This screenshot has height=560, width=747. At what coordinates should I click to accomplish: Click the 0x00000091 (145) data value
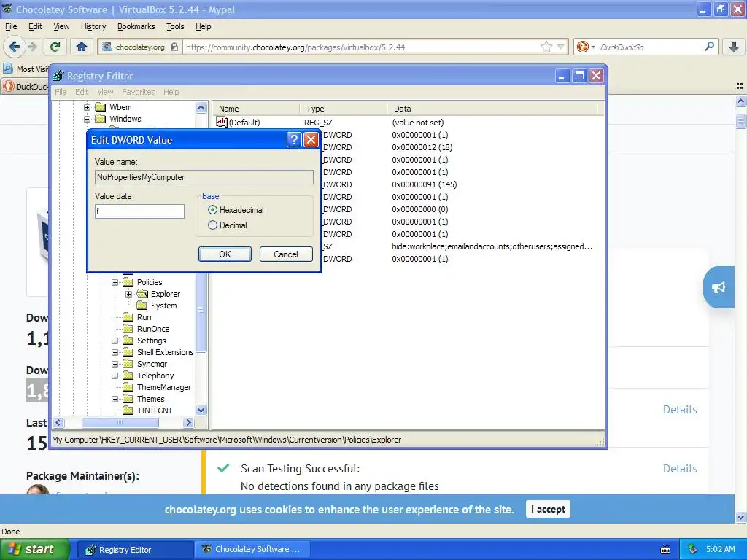coord(424,184)
